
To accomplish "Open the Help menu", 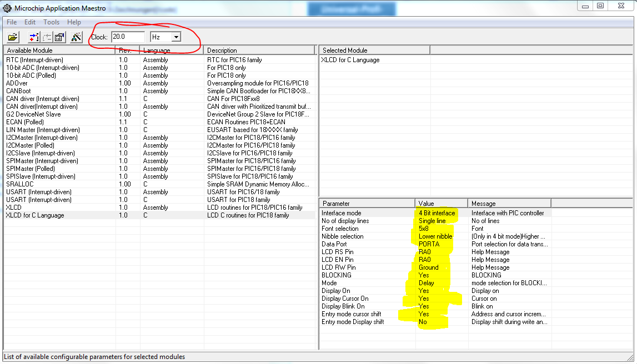I will [74, 22].
